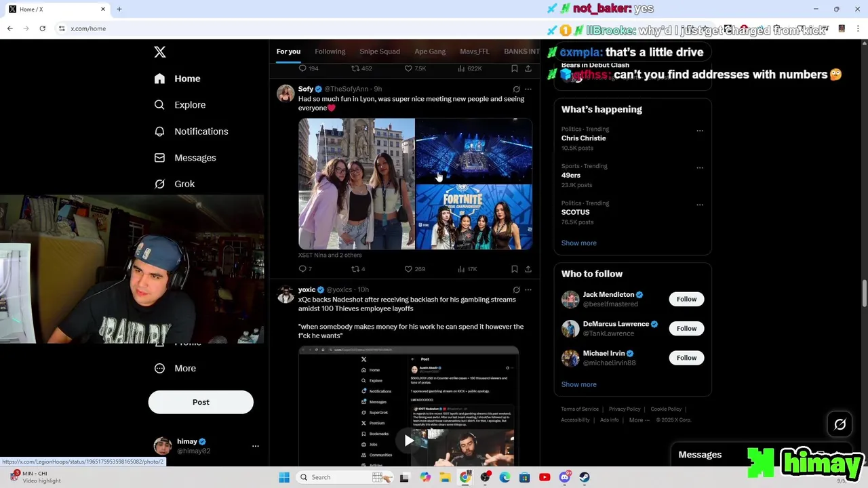
Task: Bookmark the top post above Sofy's
Action: (515, 68)
